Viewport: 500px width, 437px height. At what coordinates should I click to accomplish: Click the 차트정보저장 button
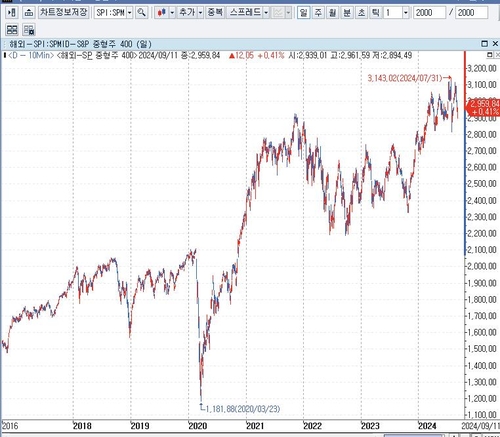click(63, 13)
